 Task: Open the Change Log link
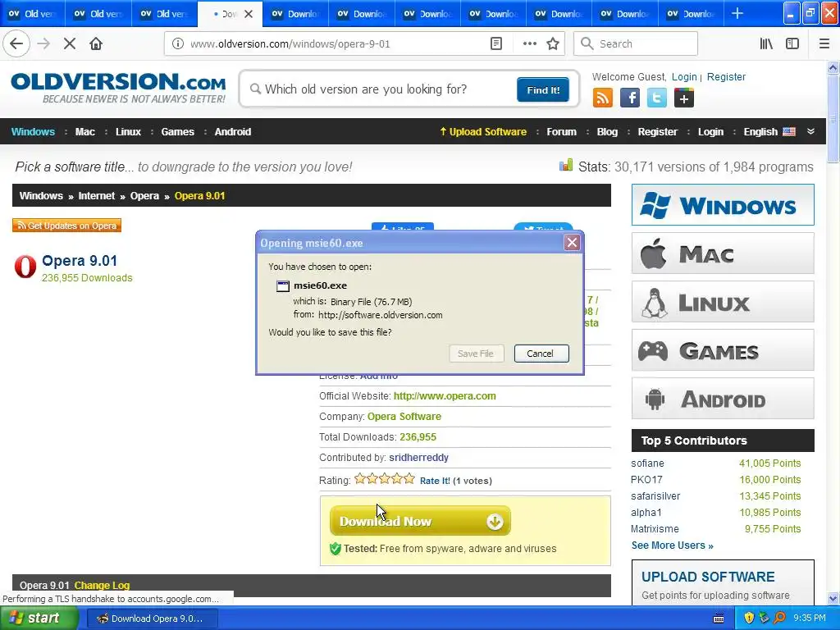click(102, 585)
